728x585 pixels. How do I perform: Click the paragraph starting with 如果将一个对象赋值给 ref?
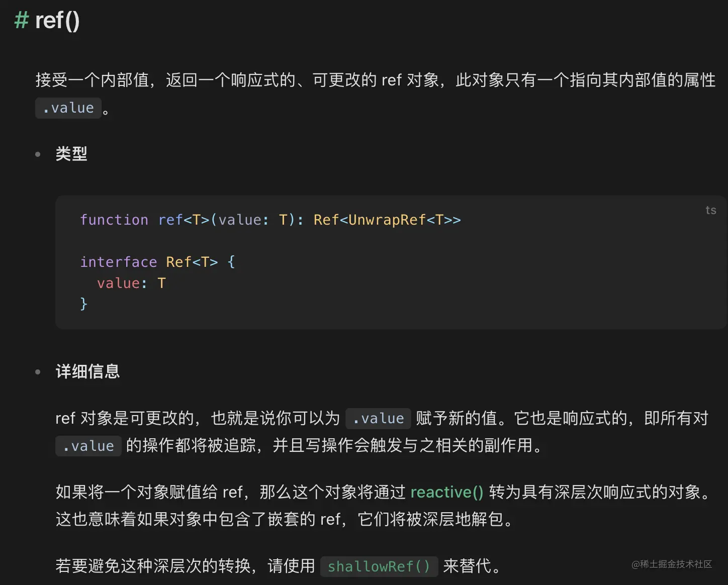click(x=385, y=505)
